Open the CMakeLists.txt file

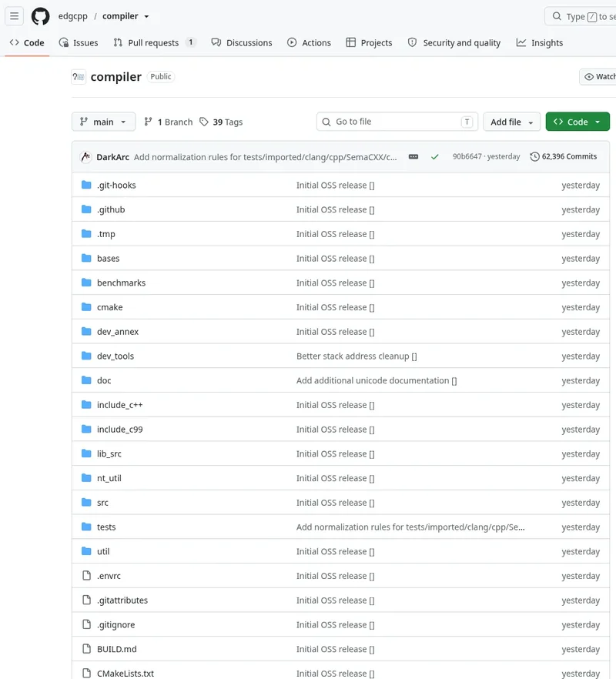click(126, 674)
